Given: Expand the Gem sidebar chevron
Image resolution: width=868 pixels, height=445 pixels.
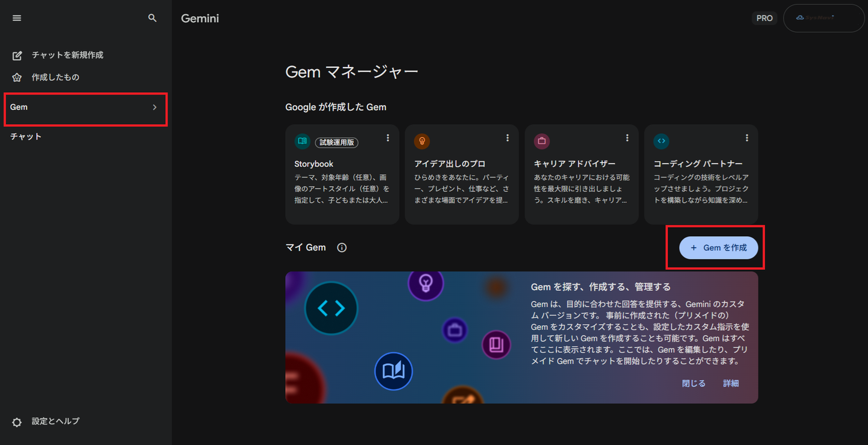Looking at the screenshot, I should [x=154, y=107].
